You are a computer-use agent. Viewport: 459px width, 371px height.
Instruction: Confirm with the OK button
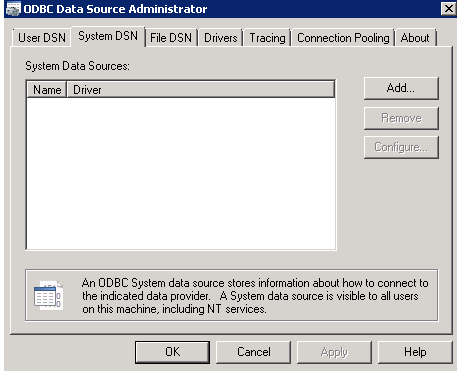(172, 352)
